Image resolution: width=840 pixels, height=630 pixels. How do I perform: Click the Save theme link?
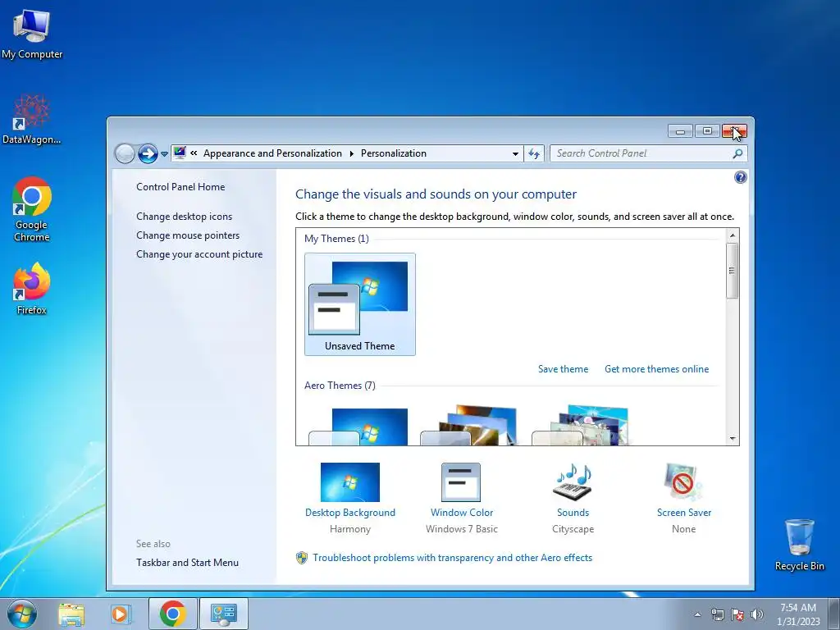pos(563,369)
